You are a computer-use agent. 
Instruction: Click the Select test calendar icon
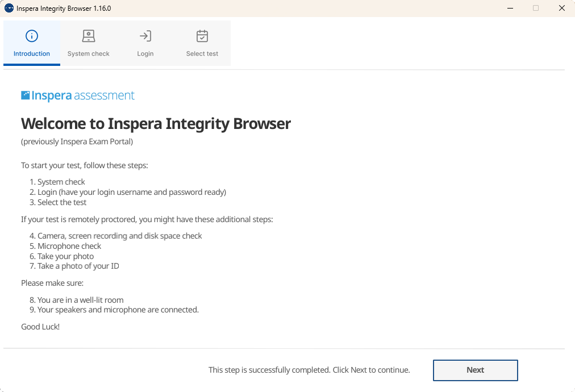202,36
